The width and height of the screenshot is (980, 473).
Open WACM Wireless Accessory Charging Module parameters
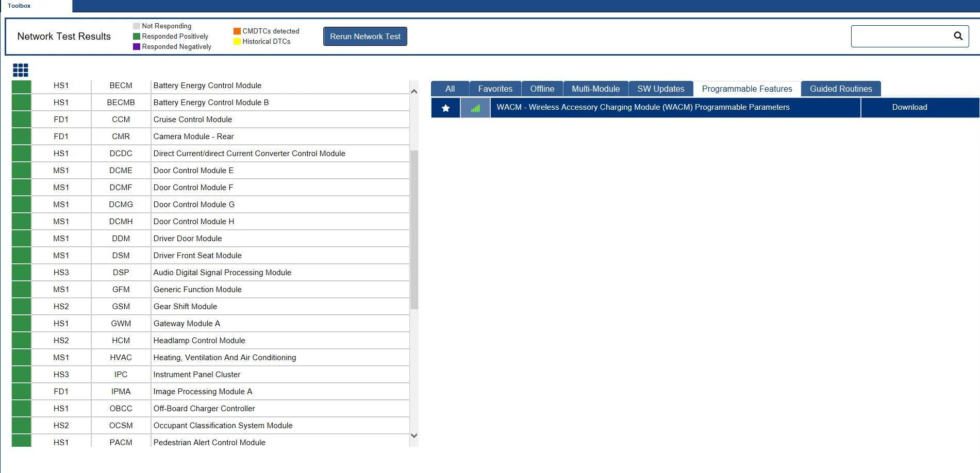coord(675,107)
